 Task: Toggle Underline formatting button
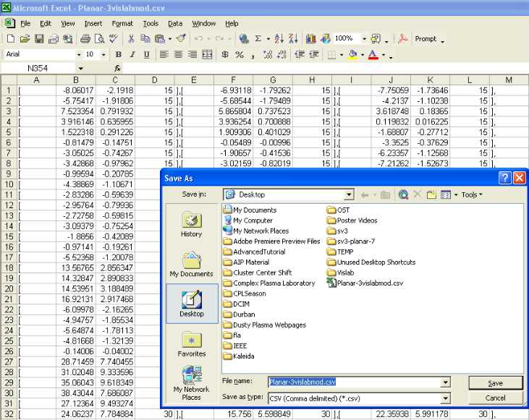click(x=147, y=55)
